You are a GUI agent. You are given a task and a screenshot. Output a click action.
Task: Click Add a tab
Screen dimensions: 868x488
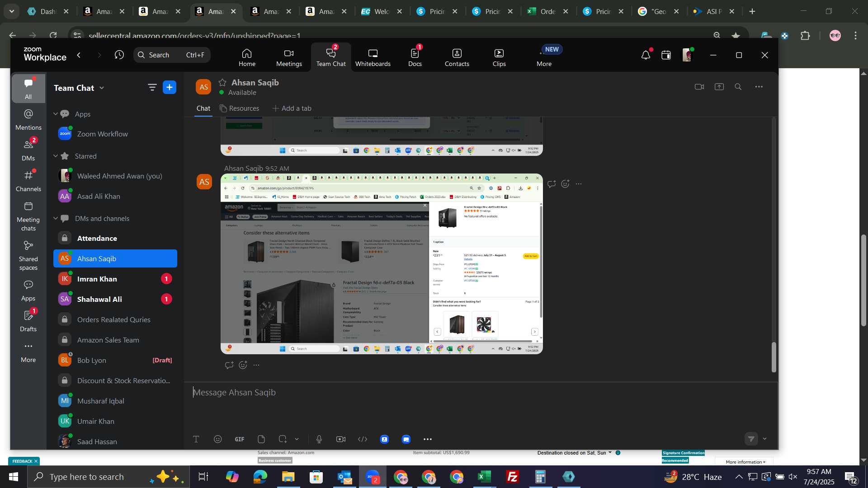(292, 108)
